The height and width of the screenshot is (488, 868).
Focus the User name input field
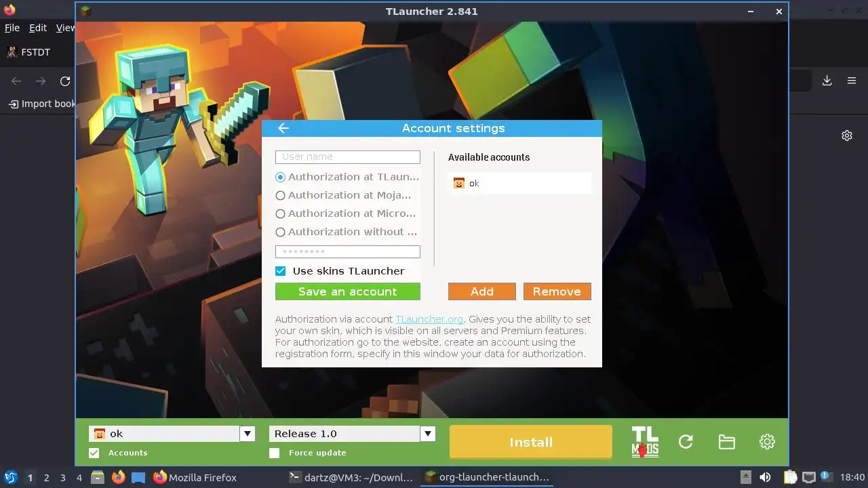[x=348, y=157]
